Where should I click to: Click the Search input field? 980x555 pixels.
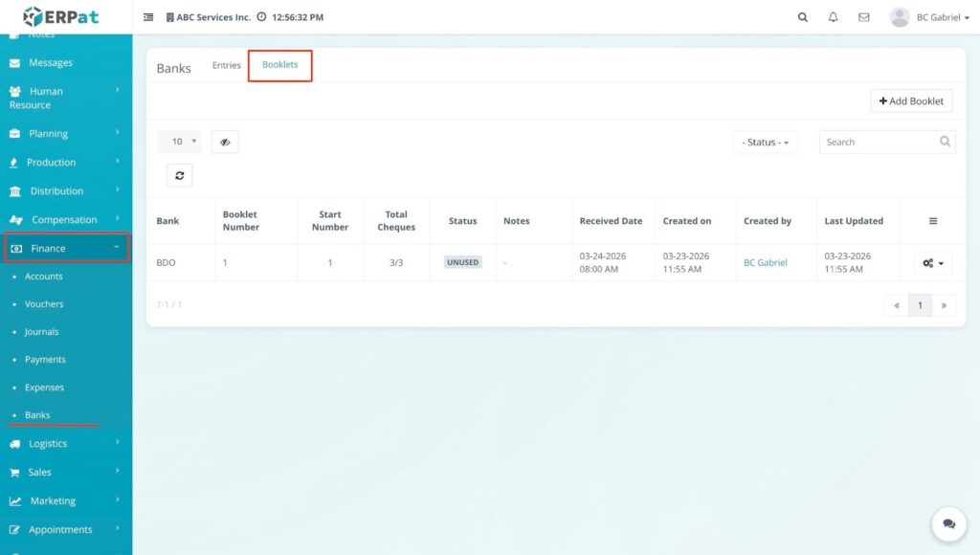point(880,142)
